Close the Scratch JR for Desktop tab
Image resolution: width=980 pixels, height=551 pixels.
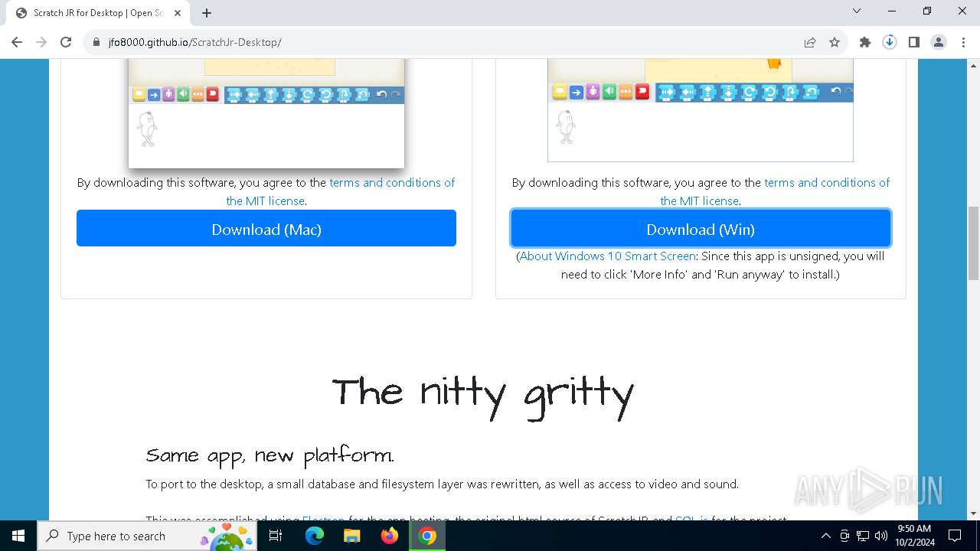click(177, 13)
